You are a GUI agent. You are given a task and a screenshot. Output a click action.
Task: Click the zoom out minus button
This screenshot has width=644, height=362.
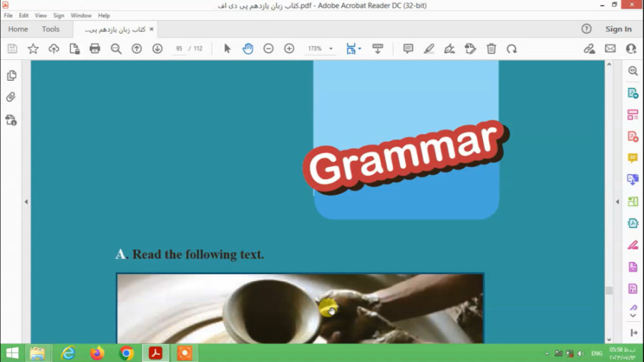tap(268, 49)
